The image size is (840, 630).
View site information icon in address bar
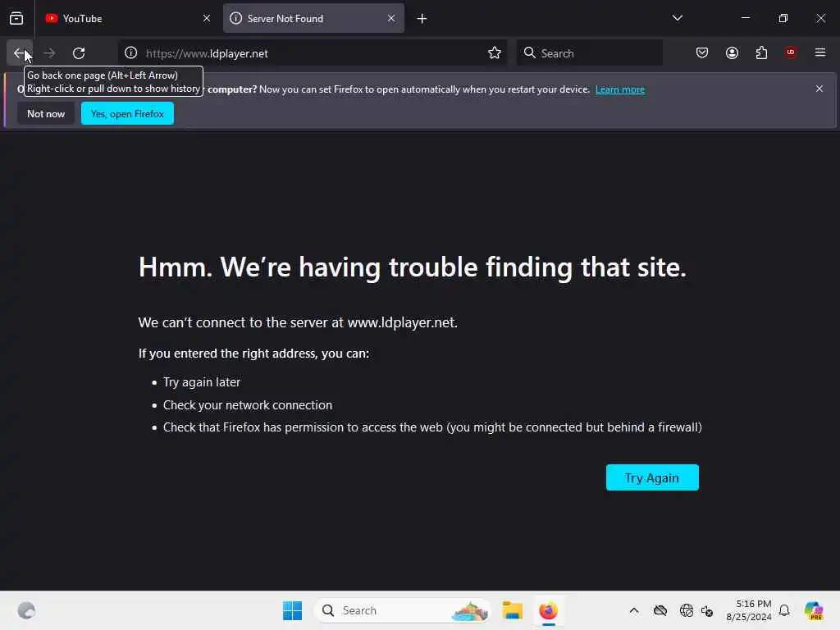click(130, 53)
